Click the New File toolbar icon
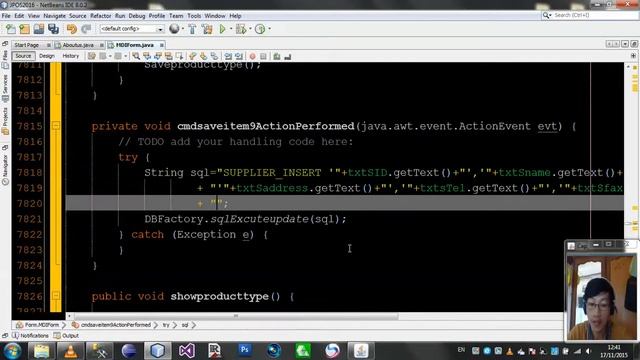640x360 pixels. pos(11,29)
